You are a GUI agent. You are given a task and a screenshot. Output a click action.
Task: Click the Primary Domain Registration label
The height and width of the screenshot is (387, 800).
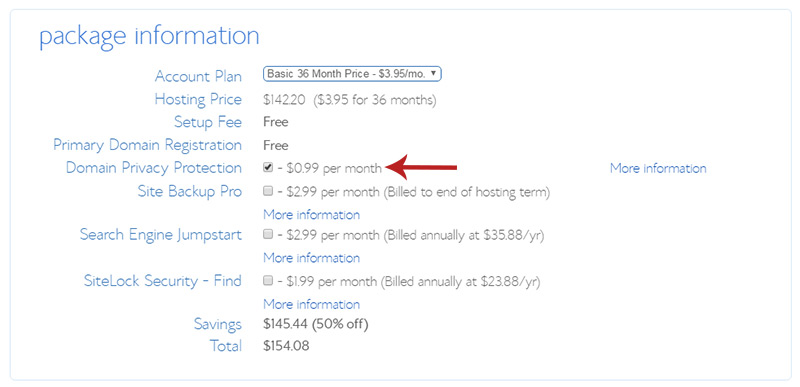pos(147,145)
